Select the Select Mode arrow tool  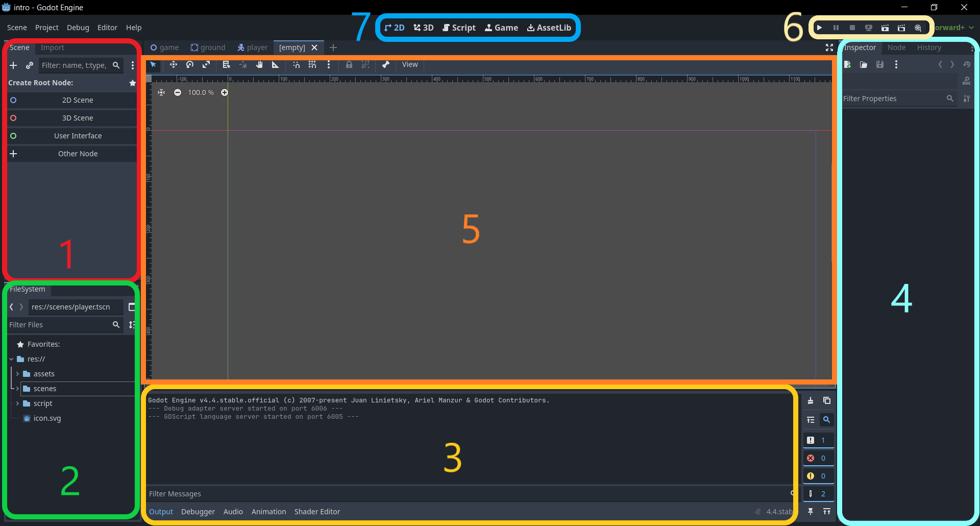point(153,64)
